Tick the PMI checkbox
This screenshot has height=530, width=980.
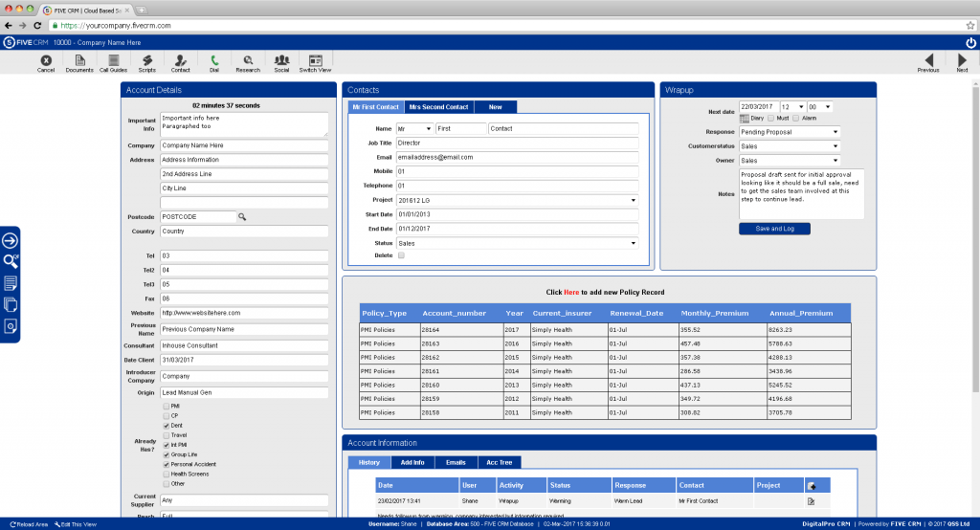pos(167,407)
